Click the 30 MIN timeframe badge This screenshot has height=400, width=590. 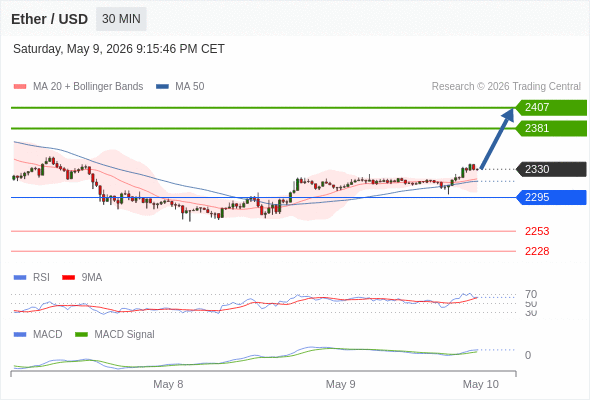point(121,19)
